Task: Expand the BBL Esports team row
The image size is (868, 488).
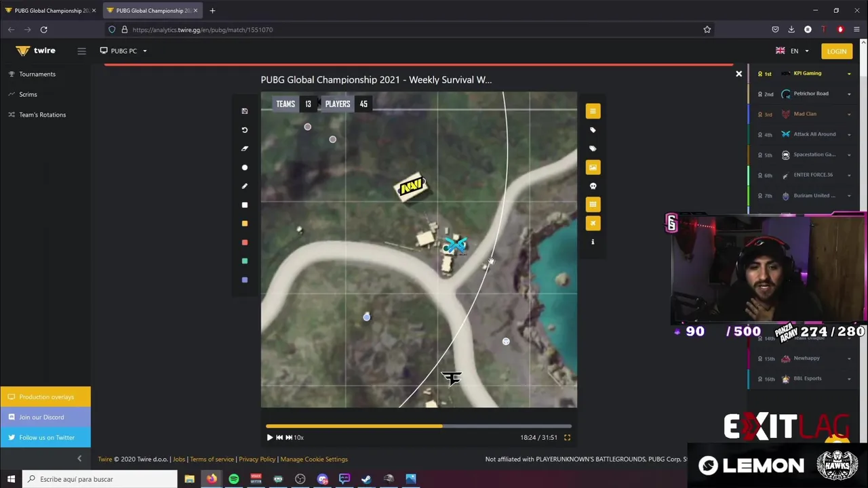Action: pyautogui.click(x=849, y=379)
